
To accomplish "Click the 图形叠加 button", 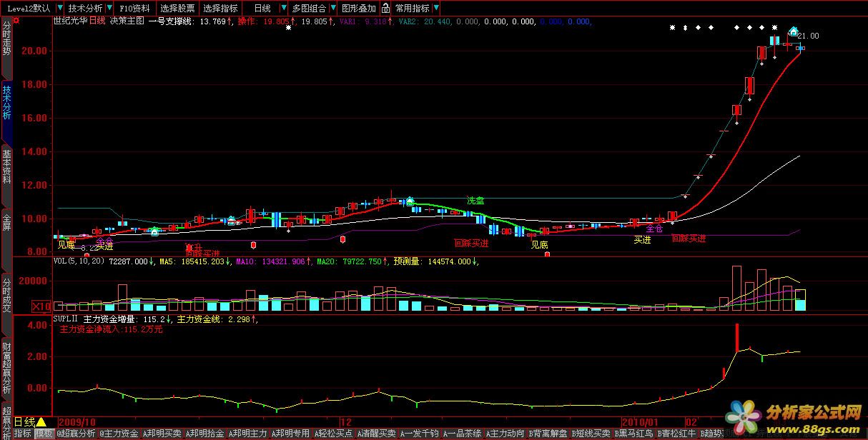I will coord(358,9).
